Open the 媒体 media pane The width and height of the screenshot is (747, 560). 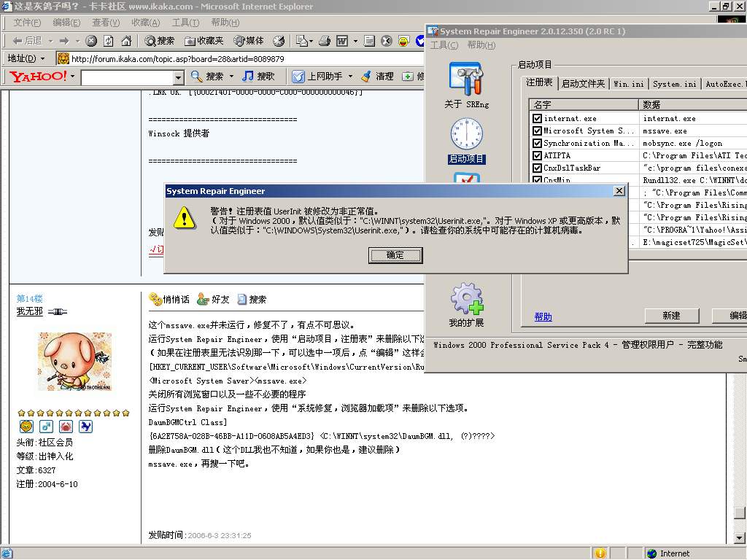[248, 41]
